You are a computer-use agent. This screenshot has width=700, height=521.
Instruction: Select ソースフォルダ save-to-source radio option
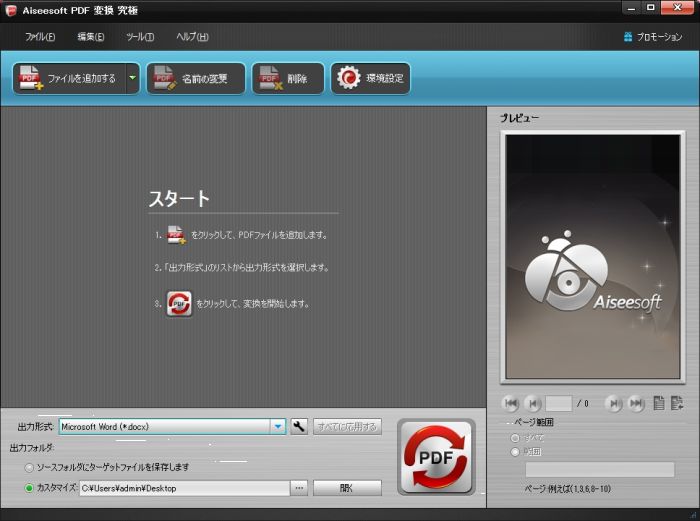pyautogui.click(x=30, y=467)
